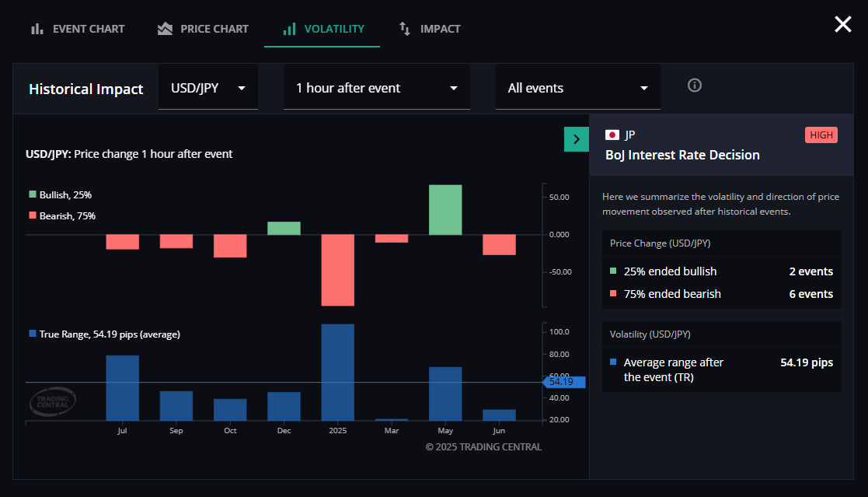Click the blue Jul true range bar
868x497 pixels.
click(x=122, y=388)
